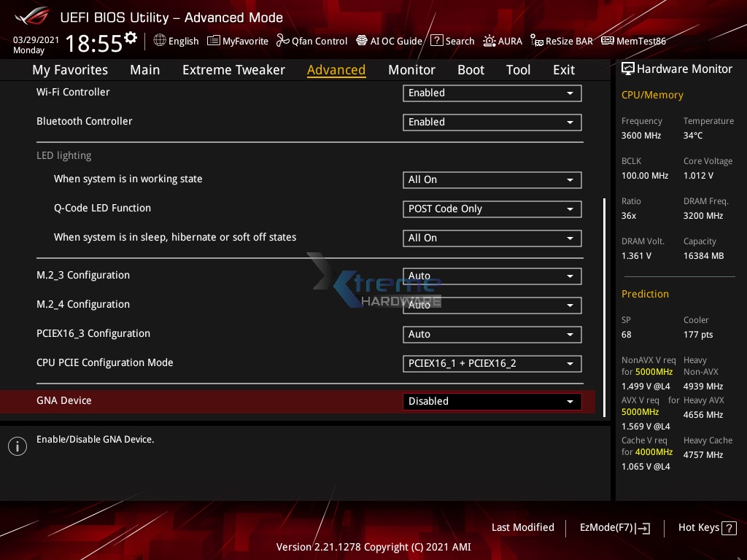
Task: Switch to the Extreme Tweaker tab
Action: point(233,69)
